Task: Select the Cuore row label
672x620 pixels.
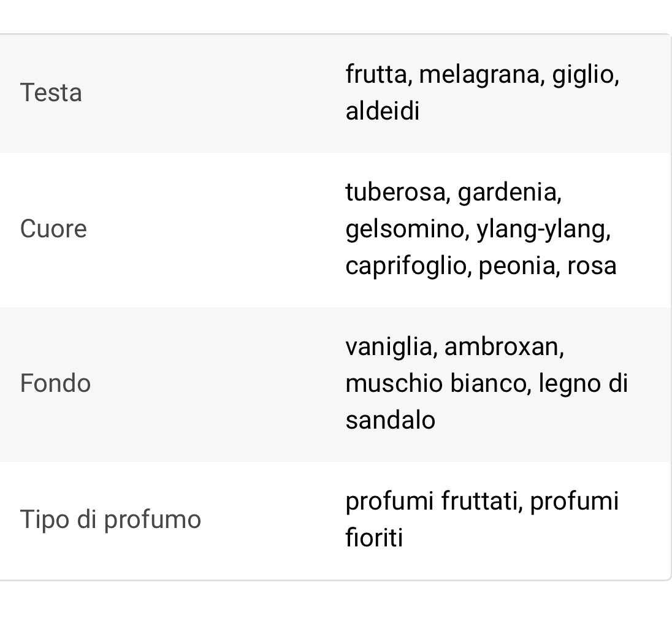Action: (53, 229)
